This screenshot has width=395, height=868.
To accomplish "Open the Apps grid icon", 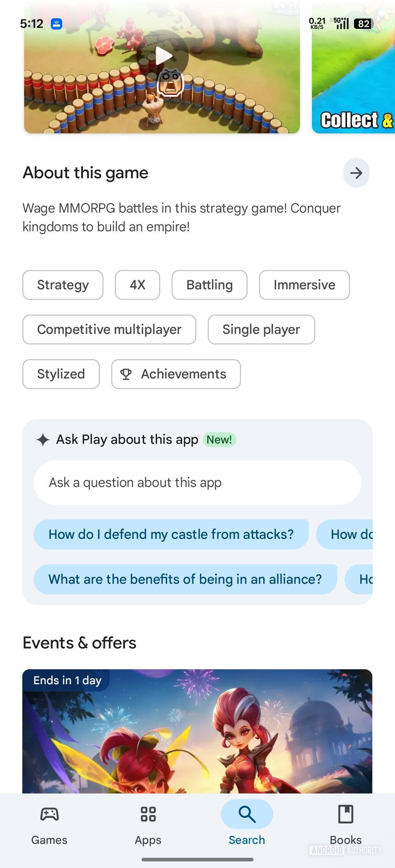I will coord(148,814).
